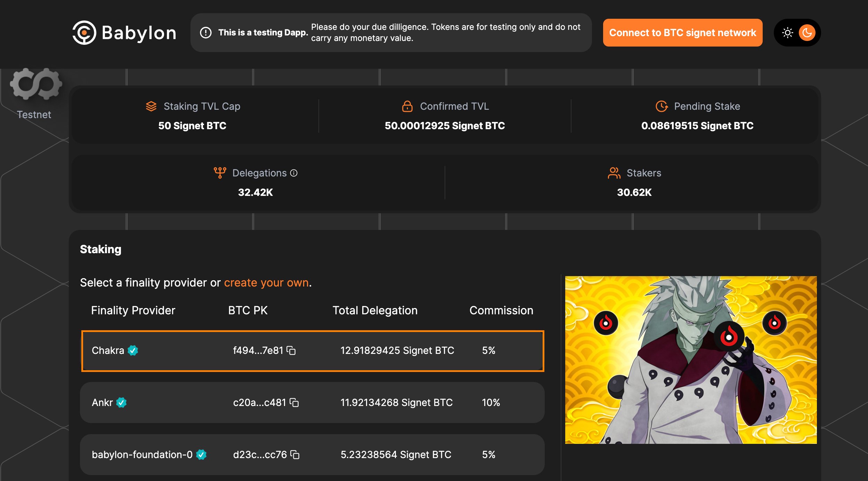868x481 pixels.
Task: Click Ankr verified badge icon
Action: 121,403
